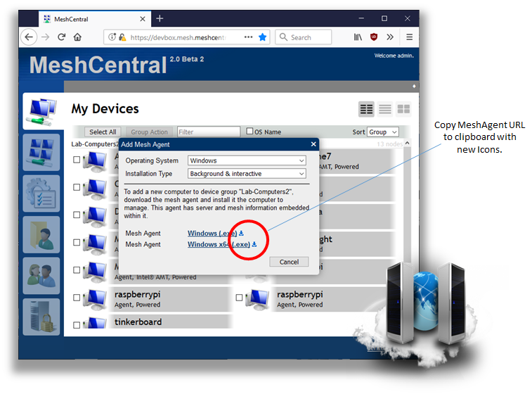Viewport: 532px width, 406px height.
Task: Open the My Account sidebar icon
Action: click(x=41, y=152)
